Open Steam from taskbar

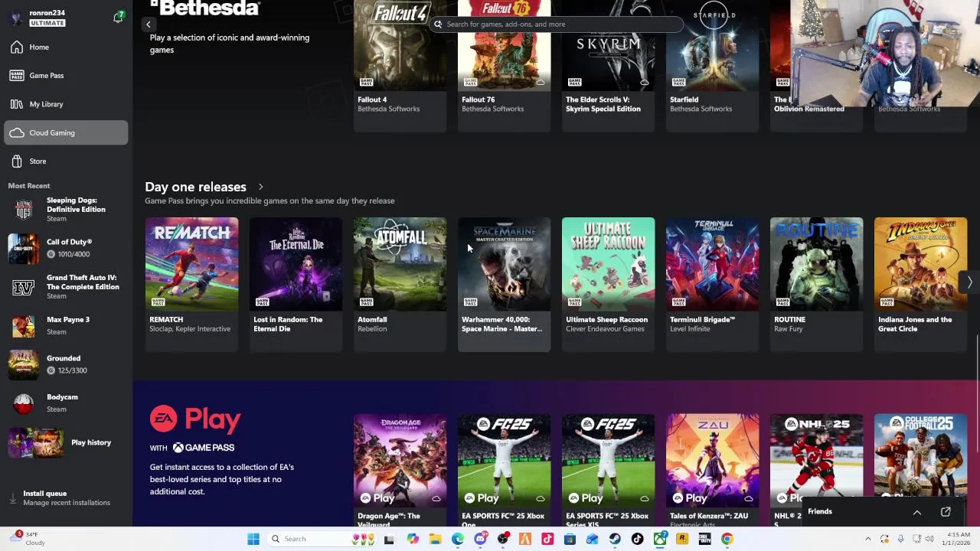pyautogui.click(x=615, y=539)
